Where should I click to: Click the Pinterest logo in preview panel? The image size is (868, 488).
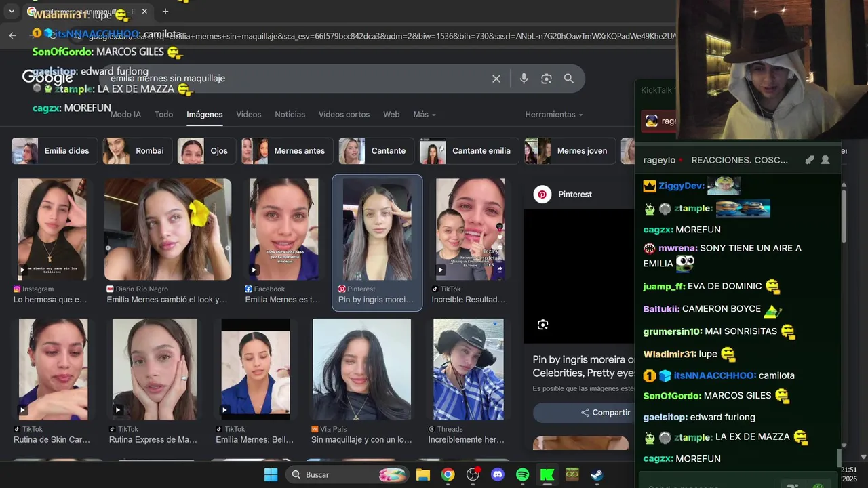pyautogui.click(x=542, y=195)
